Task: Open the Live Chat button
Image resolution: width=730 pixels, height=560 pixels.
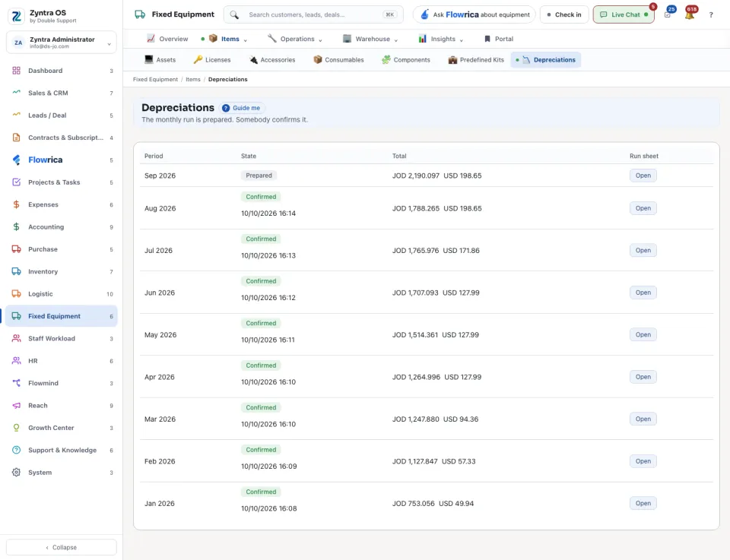Action: 624,15
